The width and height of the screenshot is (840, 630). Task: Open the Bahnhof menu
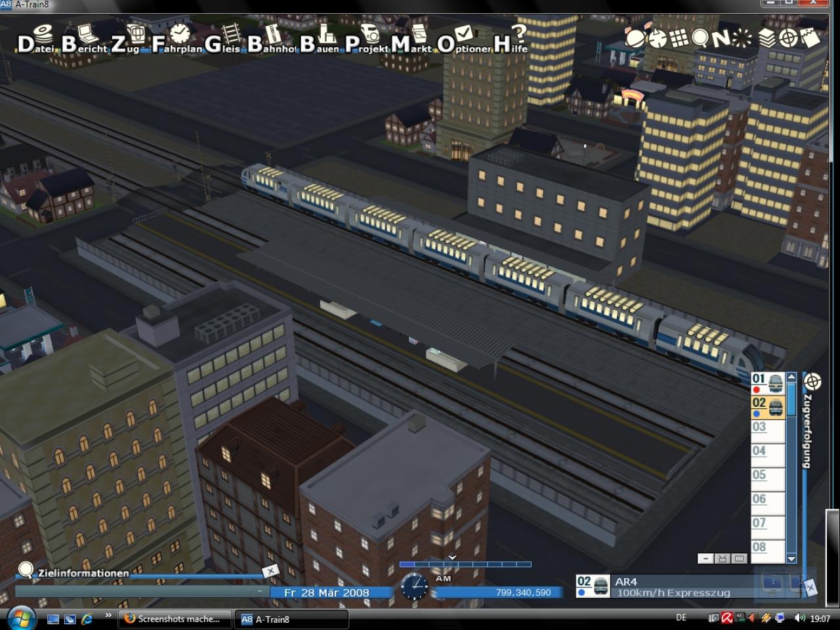coord(270,39)
